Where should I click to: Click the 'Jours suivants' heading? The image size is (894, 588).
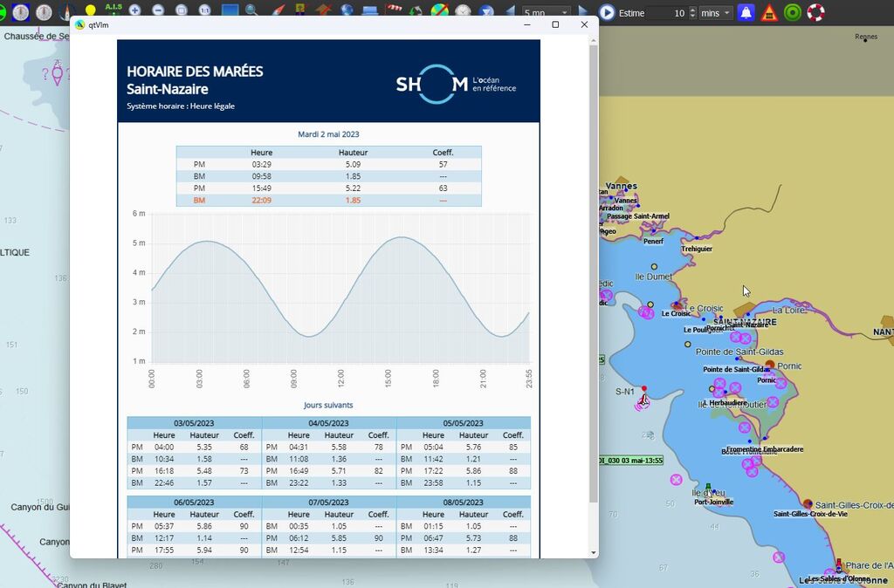328,405
